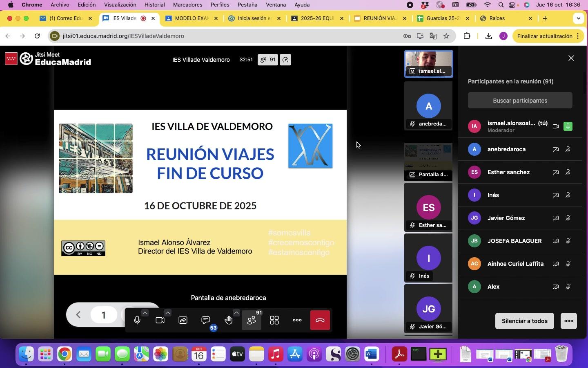Viewport: 588px width, 368px height.
Task: Switch to MODELO EXAM browser tab
Action: (x=192, y=18)
